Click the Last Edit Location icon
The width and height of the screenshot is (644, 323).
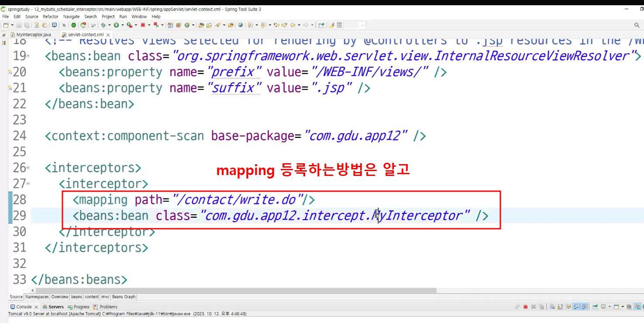[276, 25]
